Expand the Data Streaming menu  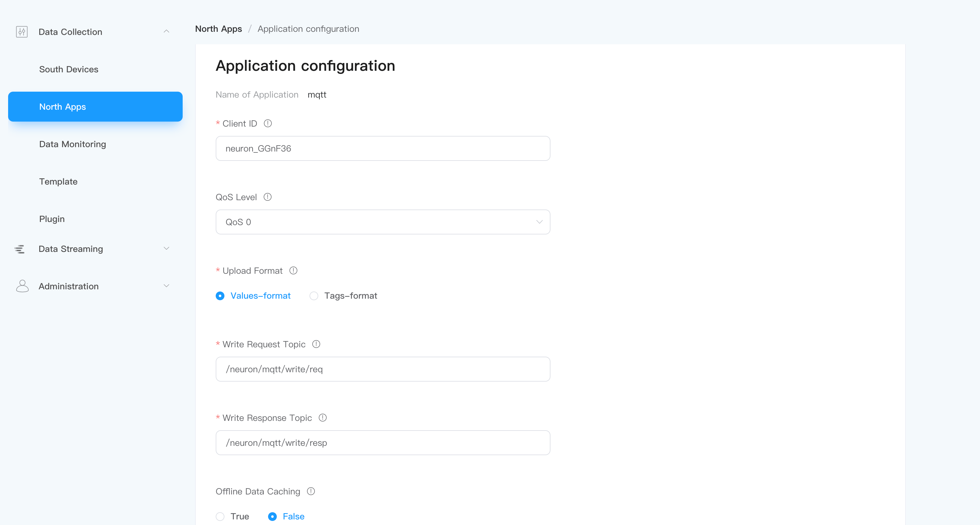click(x=166, y=248)
